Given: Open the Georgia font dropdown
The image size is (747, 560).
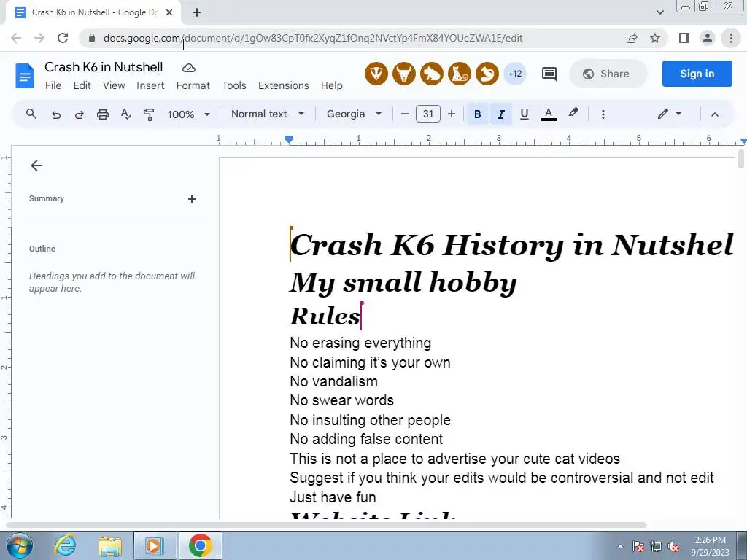Looking at the screenshot, I should click(x=354, y=114).
